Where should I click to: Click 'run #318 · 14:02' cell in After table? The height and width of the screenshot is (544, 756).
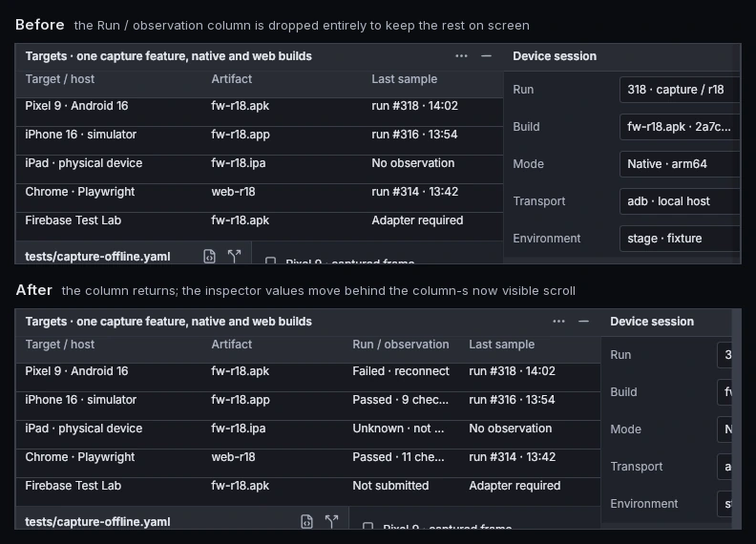coord(512,371)
